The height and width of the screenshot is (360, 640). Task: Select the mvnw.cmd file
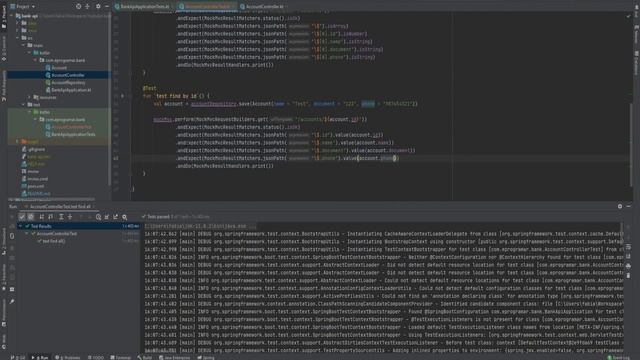point(35,179)
